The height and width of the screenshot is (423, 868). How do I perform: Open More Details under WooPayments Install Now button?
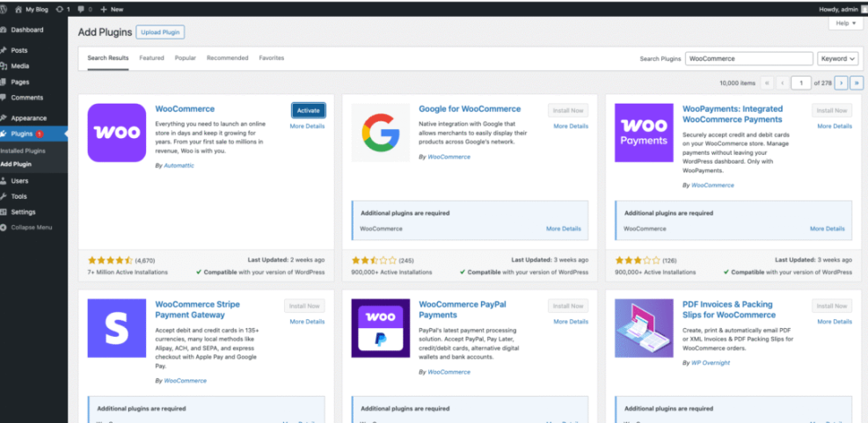coord(835,127)
